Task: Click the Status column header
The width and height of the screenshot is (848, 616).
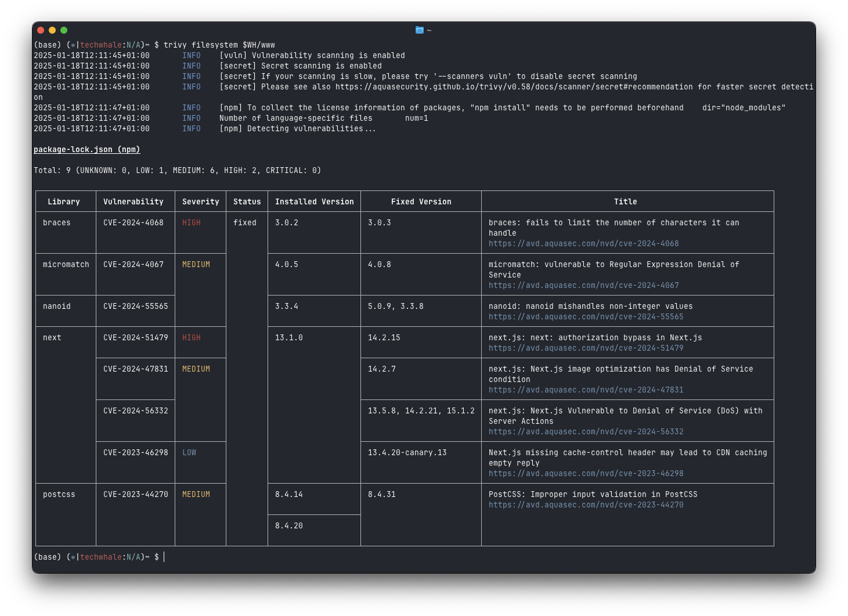Action: (247, 202)
